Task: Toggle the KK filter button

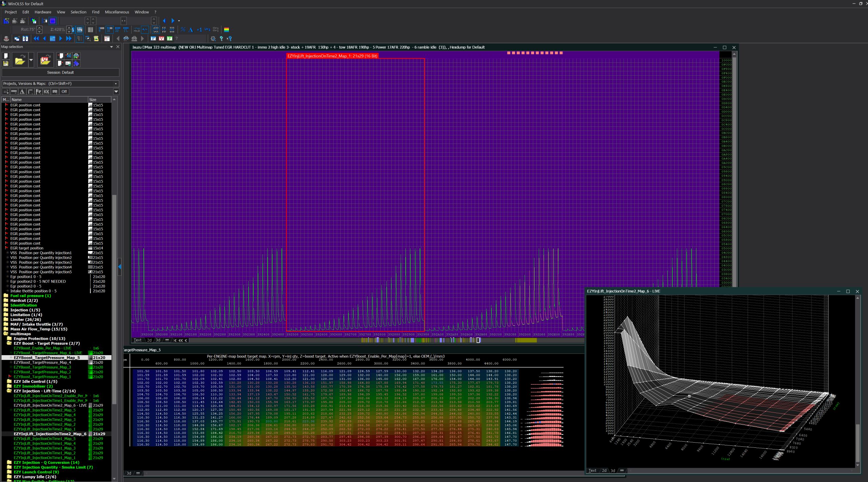Action: 46,92
